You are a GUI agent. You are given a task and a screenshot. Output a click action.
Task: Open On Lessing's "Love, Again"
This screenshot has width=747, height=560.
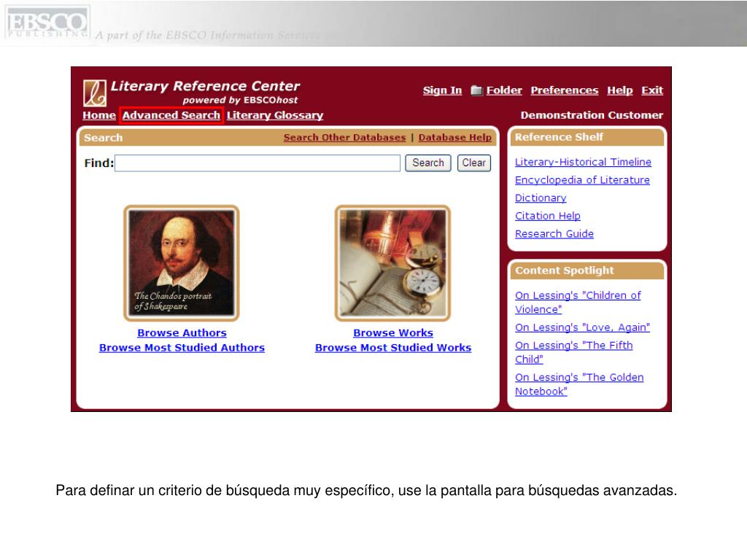point(582,327)
